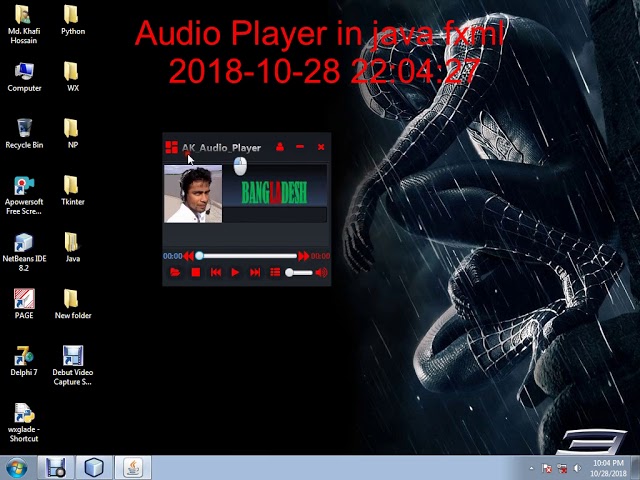The width and height of the screenshot is (640, 480).
Task: Click the Show desktop strip beside the clock
Action: click(x=636, y=468)
